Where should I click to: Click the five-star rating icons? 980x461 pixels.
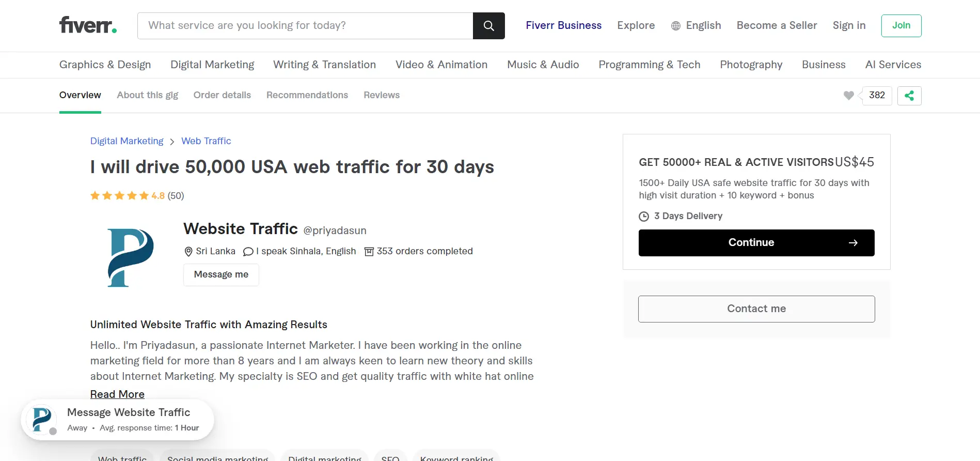[x=119, y=195]
